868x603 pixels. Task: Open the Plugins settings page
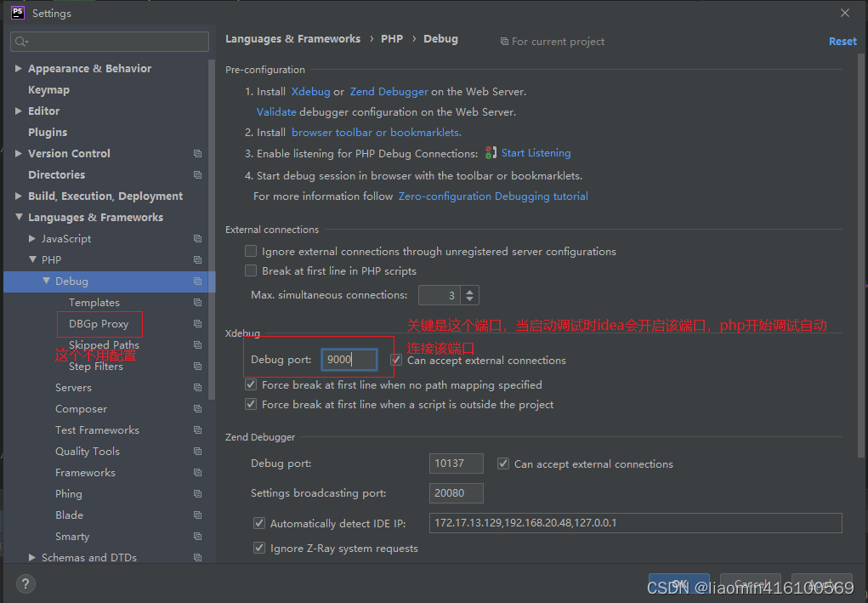[48, 133]
